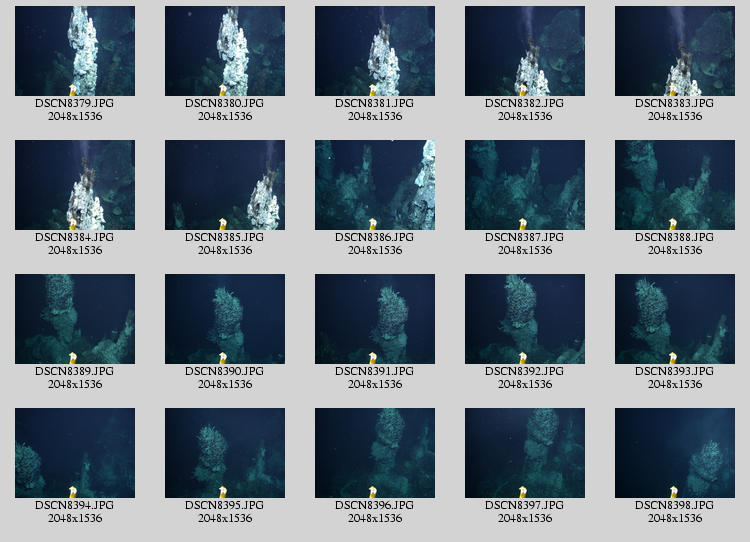Select the DSCN8387.JPG thumbnail

pos(525,185)
